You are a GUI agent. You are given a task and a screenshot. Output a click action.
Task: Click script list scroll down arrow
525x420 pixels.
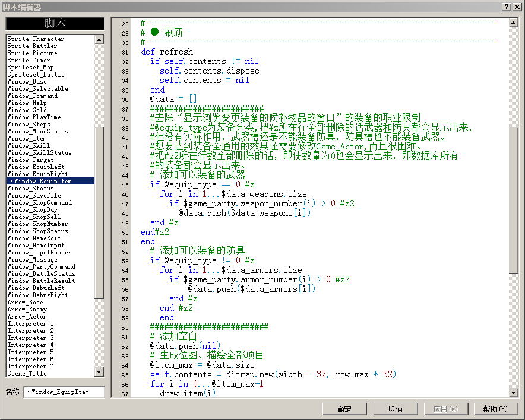point(99,371)
